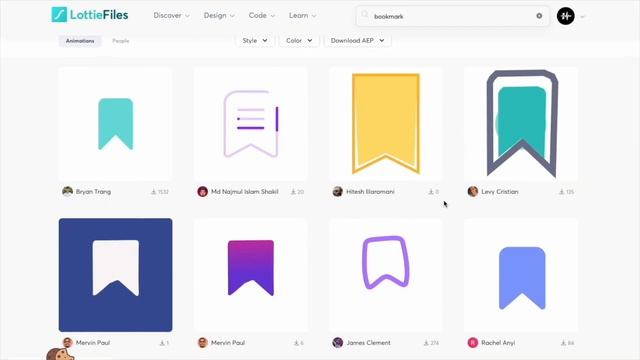Open the Download AEP filter dropdown
The width and height of the screenshot is (640, 360).
click(357, 40)
